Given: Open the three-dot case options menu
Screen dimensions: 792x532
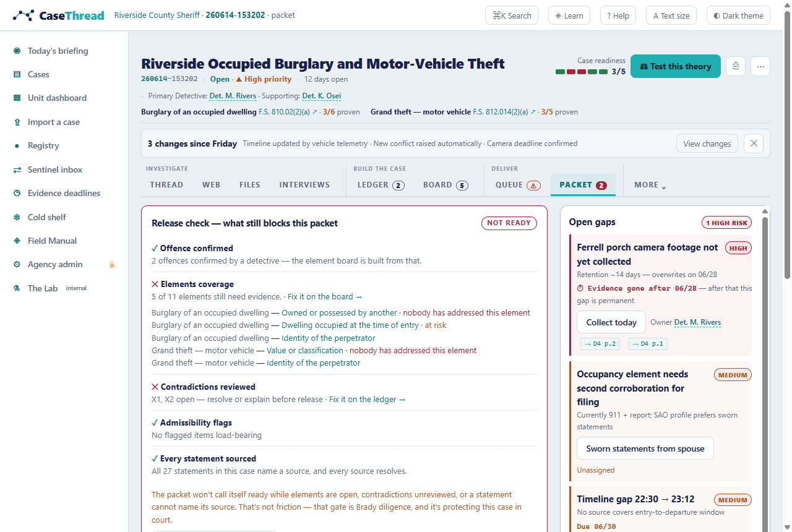Looking at the screenshot, I should pyautogui.click(x=760, y=66).
